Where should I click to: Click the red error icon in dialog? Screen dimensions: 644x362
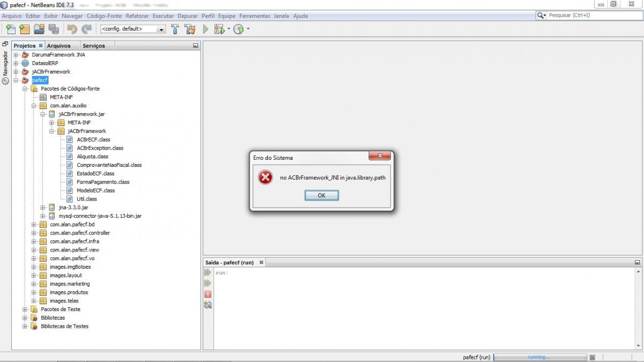coord(265,178)
